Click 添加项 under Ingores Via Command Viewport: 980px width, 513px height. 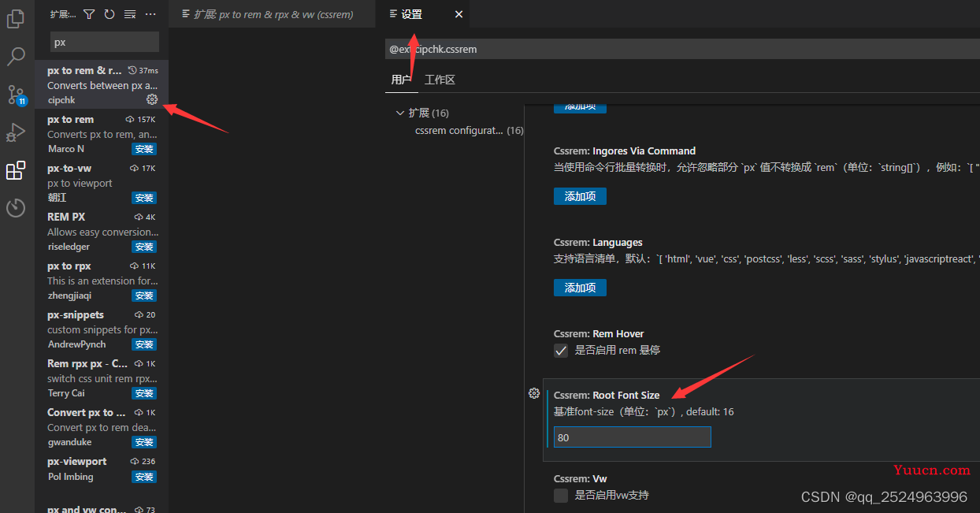580,196
